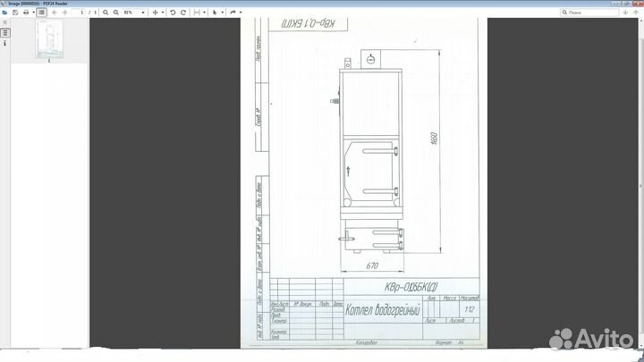Click the zoom out magnifier
Image resolution: width=644 pixels, height=362 pixels.
coord(106,13)
